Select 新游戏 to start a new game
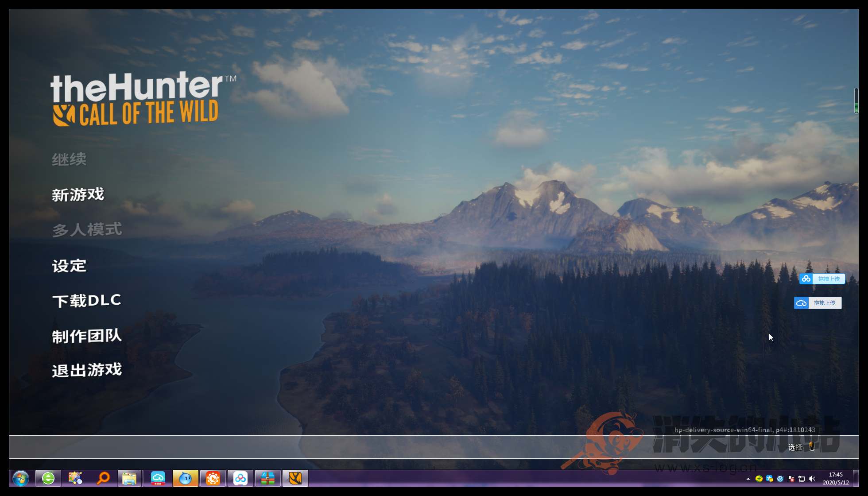The height and width of the screenshot is (496, 868). click(78, 194)
